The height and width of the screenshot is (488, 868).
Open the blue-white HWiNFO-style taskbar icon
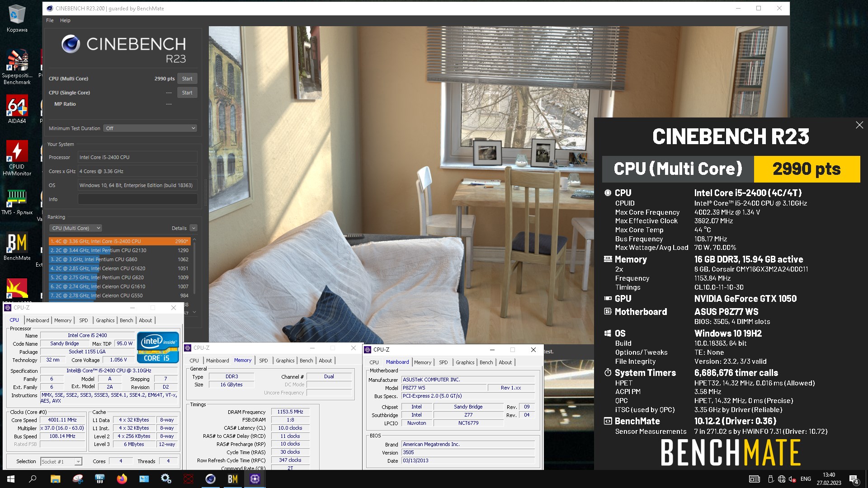coord(99,479)
